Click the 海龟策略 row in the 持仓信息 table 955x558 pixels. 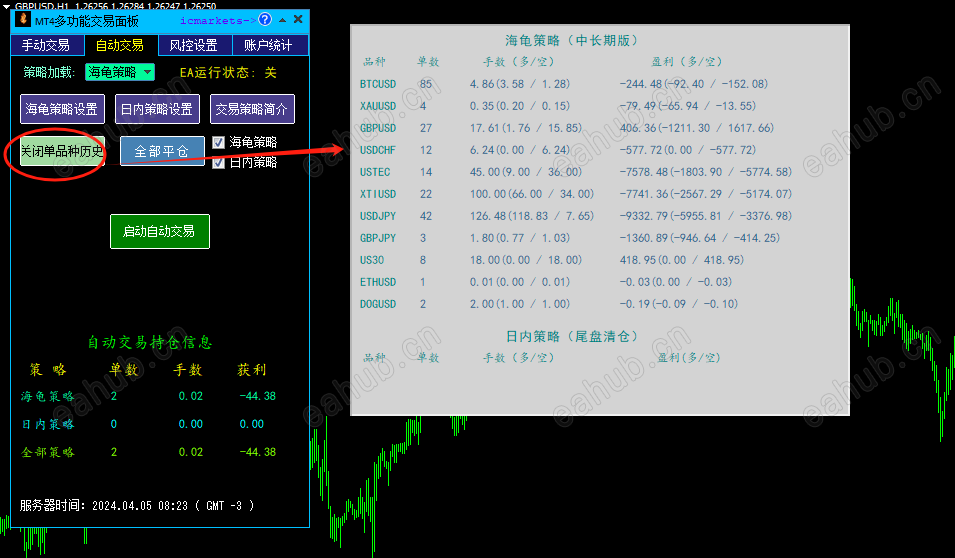click(149, 396)
